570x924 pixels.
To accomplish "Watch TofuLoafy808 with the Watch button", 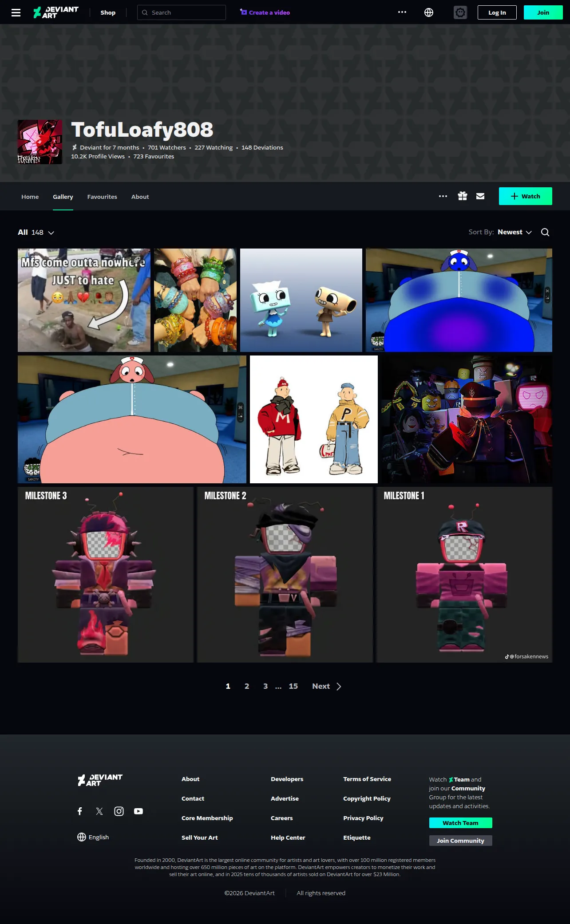I will pyautogui.click(x=526, y=196).
